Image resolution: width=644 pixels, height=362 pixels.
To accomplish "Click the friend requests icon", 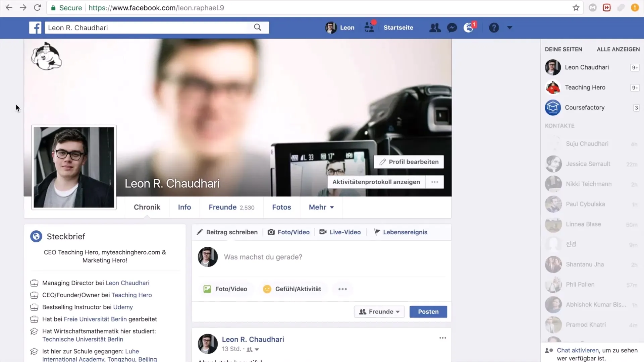I will click(434, 27).
